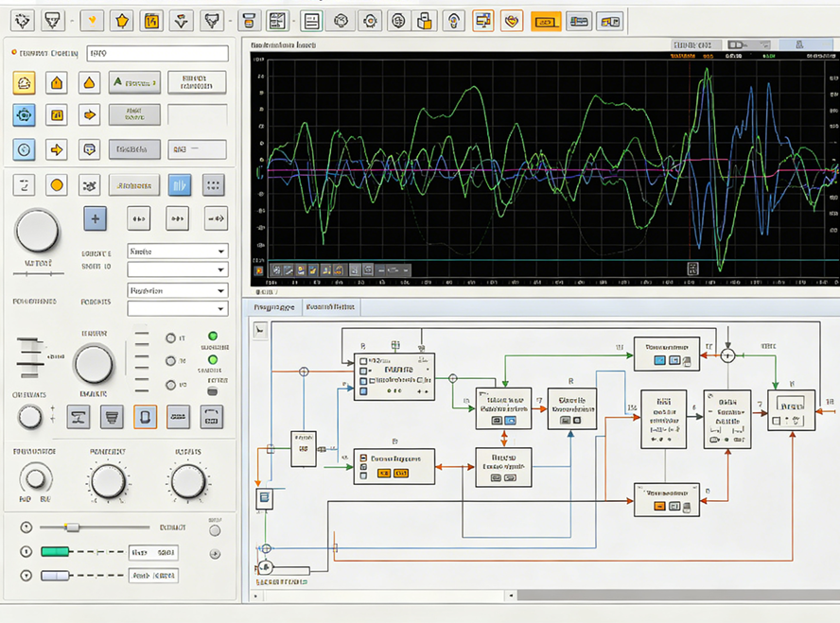Click the stacked cylinder icon in the top toolbar
Viewport: 840px width, 623px height.
pos(249,22)
